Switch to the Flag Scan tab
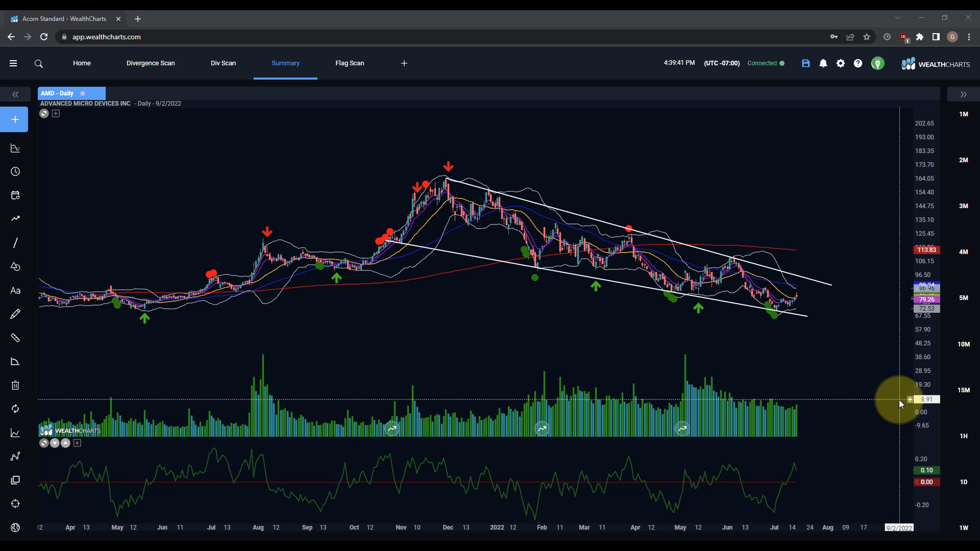Viewport: 980px width, 551px height. point(350,63)
